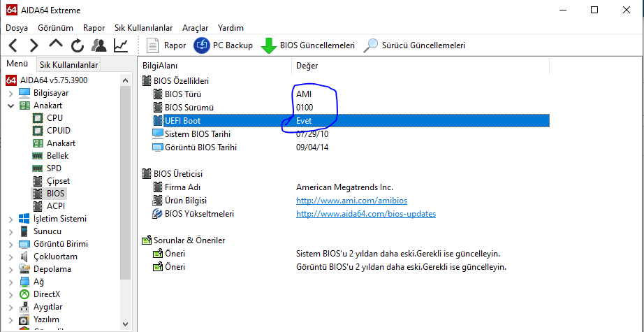Go up one level arrow
This screenshot has height=332, width=644.
56,44
